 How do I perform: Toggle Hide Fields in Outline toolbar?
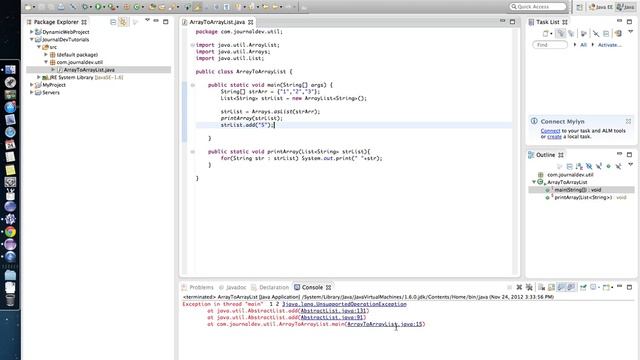pyautogui.click(x=589, y=167)
